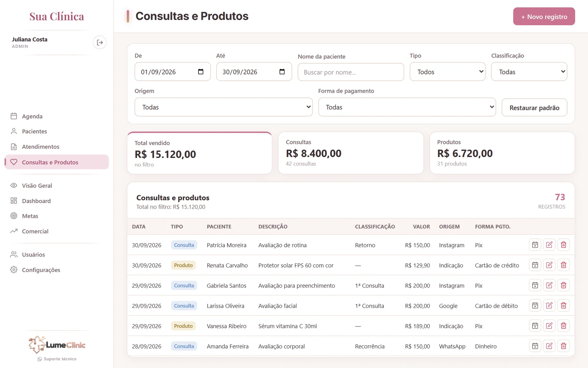Open Configurações settings

click(57, 270)
